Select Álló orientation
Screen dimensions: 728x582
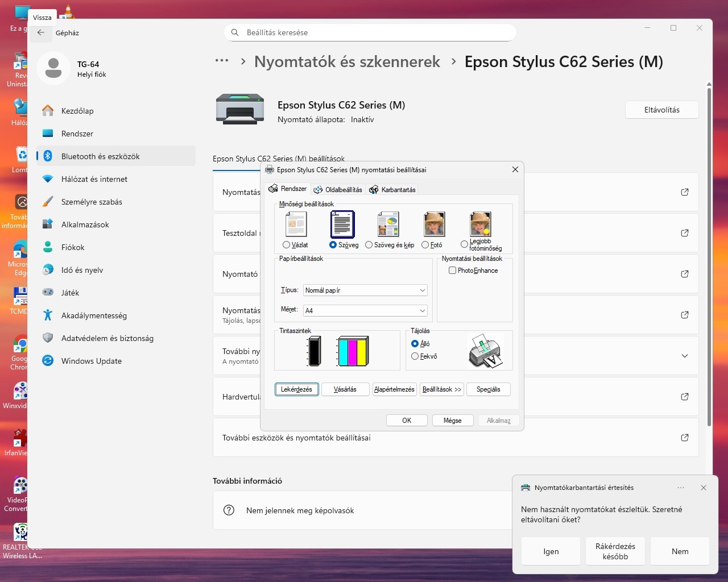[415, 344]
